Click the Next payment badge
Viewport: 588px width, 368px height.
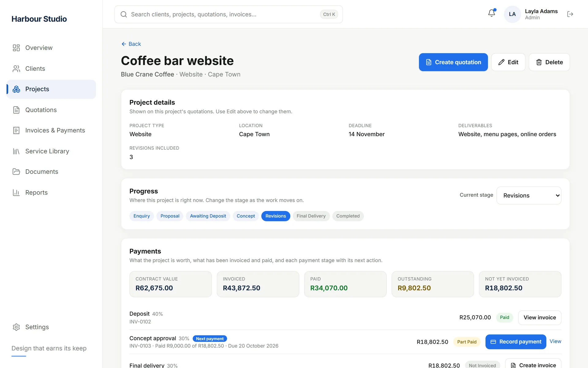(210, 339)
